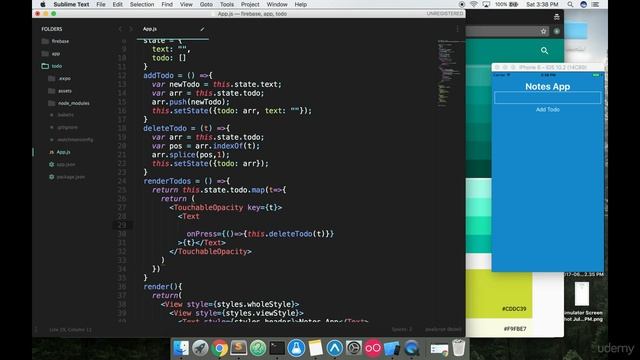Click the #CDDC39 lime color swatch

coord(499,293)
